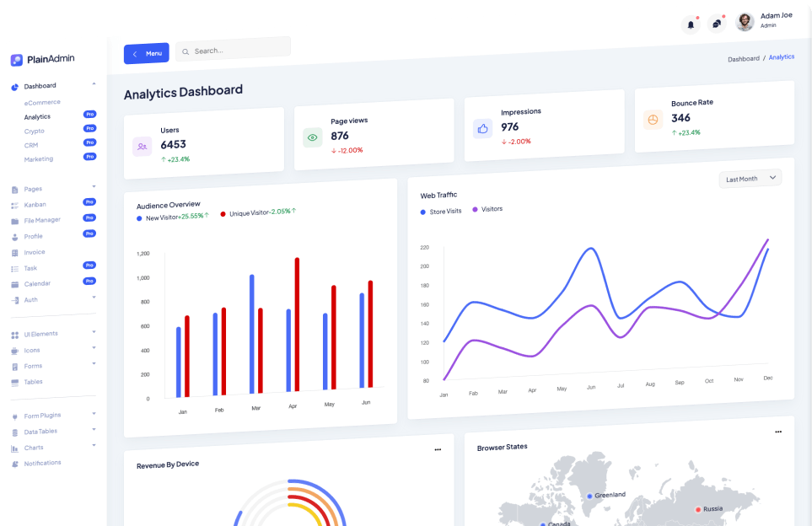
Task: Open Revenue By Device options menu
Action: click(438, 450)
